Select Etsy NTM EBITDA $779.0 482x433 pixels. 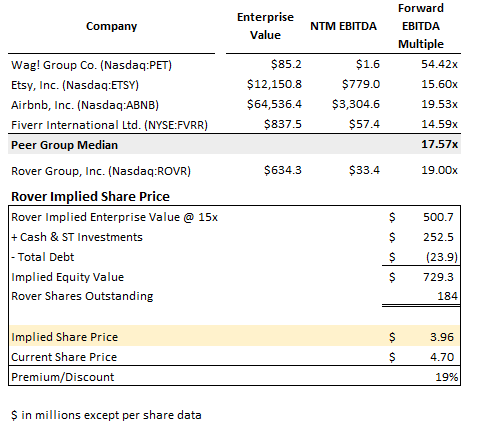[361, 84]
